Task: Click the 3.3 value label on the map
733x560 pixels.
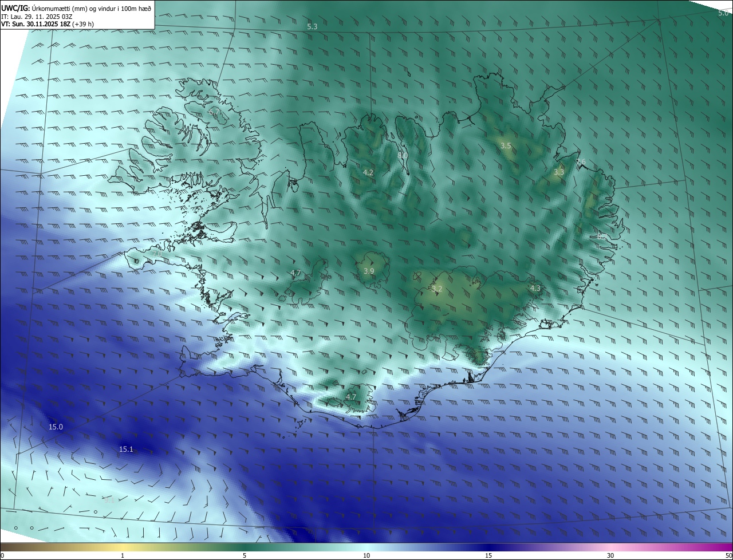Action: [559, 172]
